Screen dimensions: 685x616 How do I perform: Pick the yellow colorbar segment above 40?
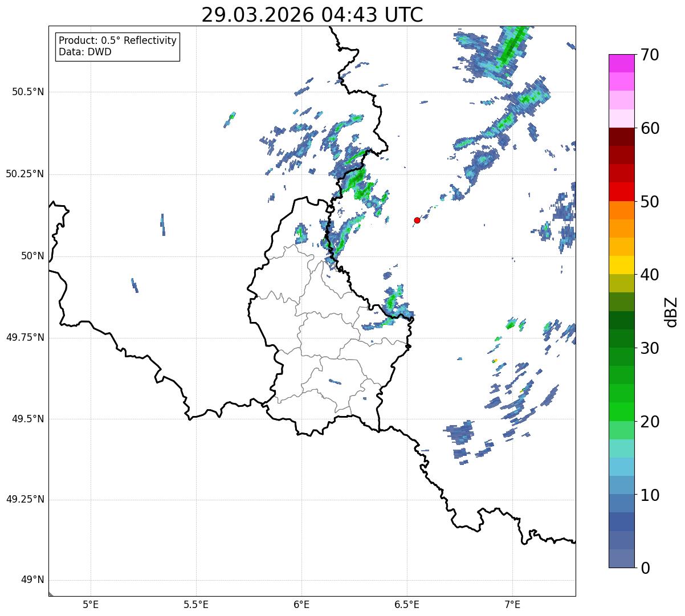[x=621, y=265]
